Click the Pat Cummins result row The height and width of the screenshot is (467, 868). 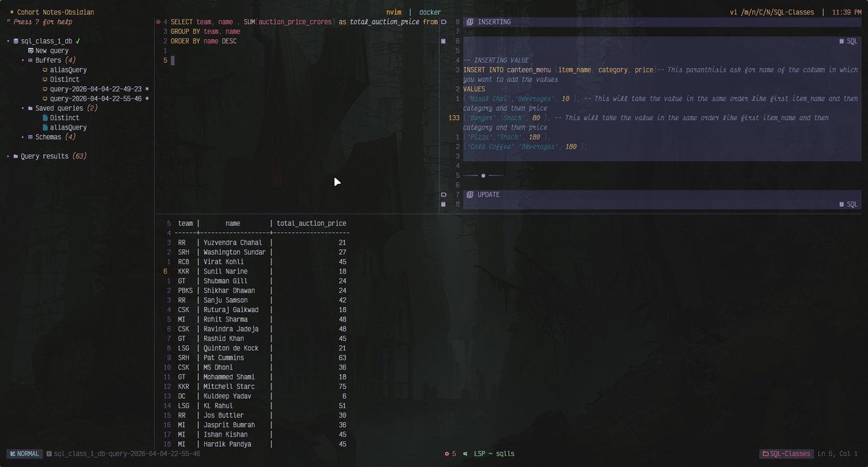(x=262, y=358)
